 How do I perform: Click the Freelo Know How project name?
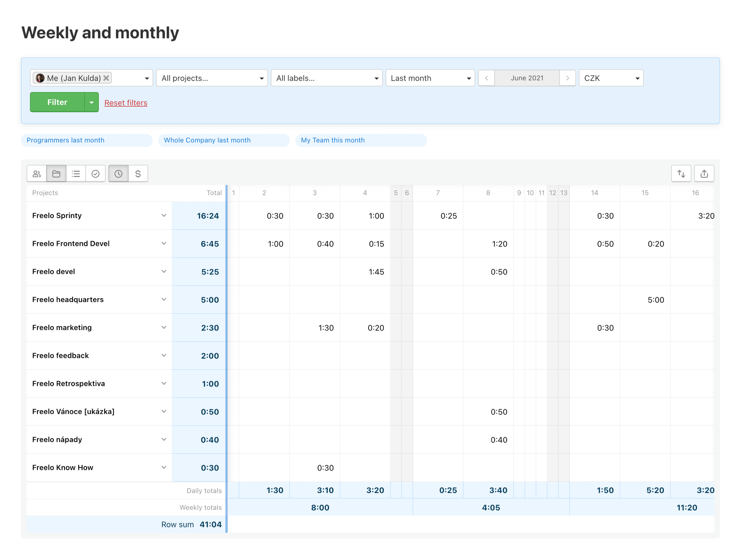[x=63, y=468]
